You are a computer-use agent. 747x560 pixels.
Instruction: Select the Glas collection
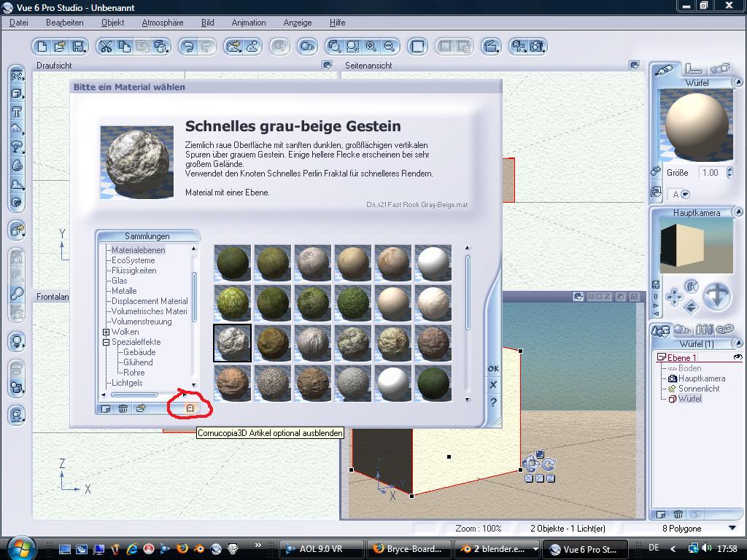click(119, 281)
